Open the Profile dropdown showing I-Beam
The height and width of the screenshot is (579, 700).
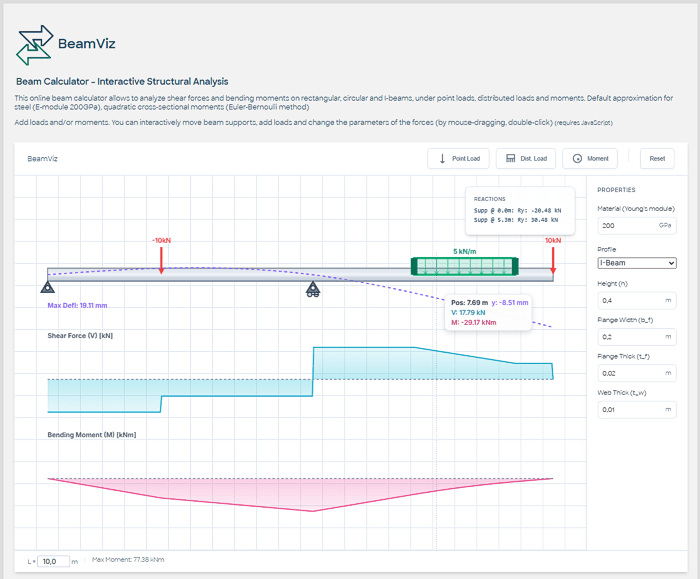(636, 263)
